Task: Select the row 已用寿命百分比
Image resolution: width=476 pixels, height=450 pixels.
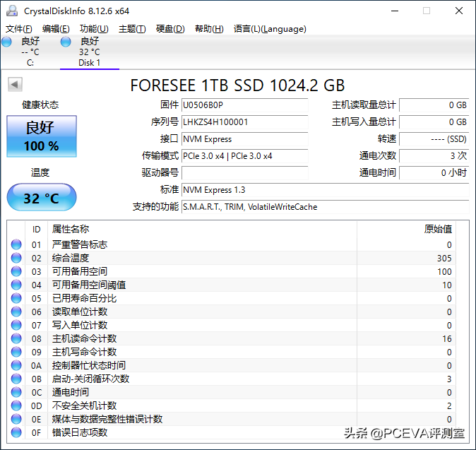Action: pyautogui.click(x=232, y=299)
